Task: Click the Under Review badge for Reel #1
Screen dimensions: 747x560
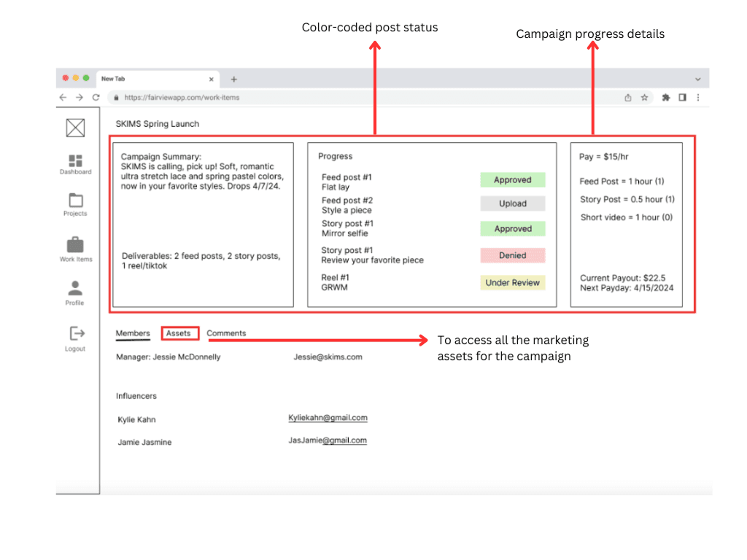Action: click(x=513, y=283)
